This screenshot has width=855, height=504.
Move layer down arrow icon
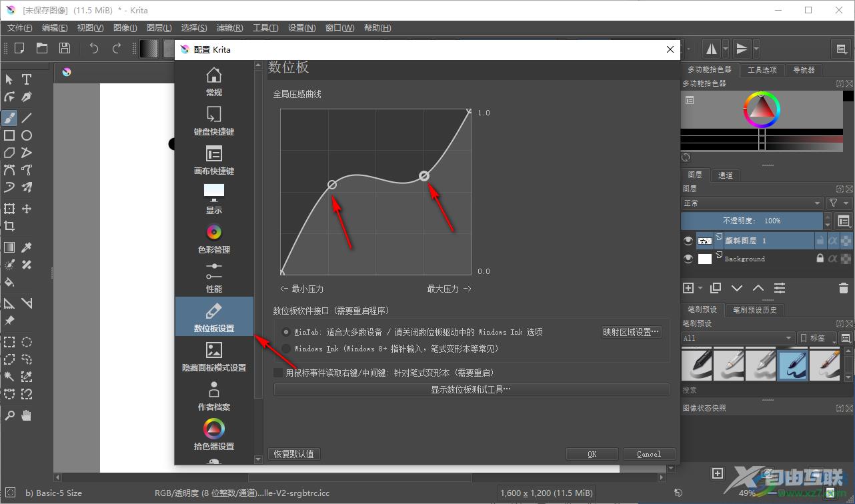pyautogui.click(x=737, y=288)
